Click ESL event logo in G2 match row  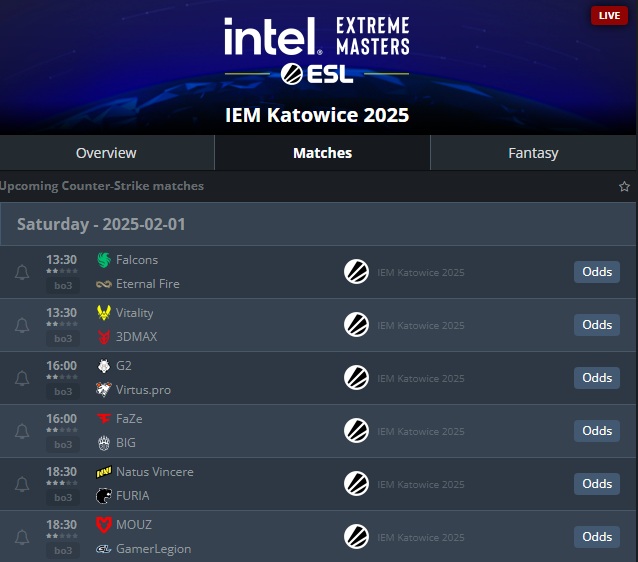(356, 378)
